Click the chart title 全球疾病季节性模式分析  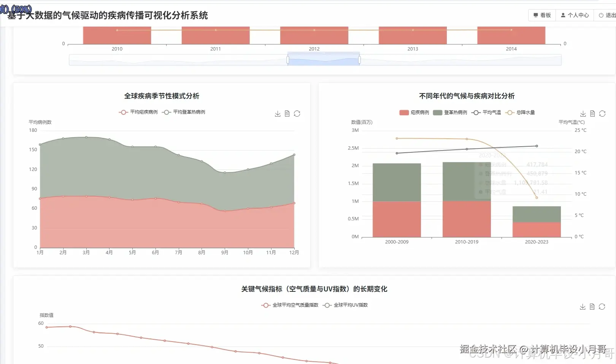pos(162,96)
